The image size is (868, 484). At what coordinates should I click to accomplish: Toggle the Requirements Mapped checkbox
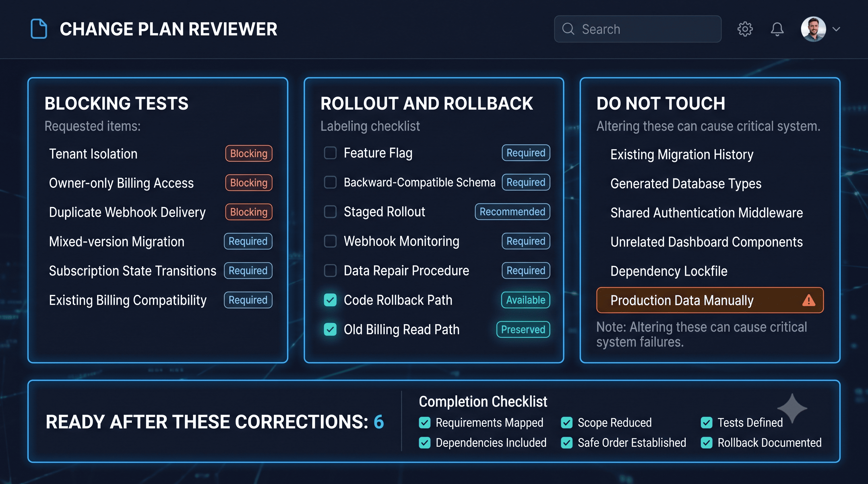[x=425, y=423]
